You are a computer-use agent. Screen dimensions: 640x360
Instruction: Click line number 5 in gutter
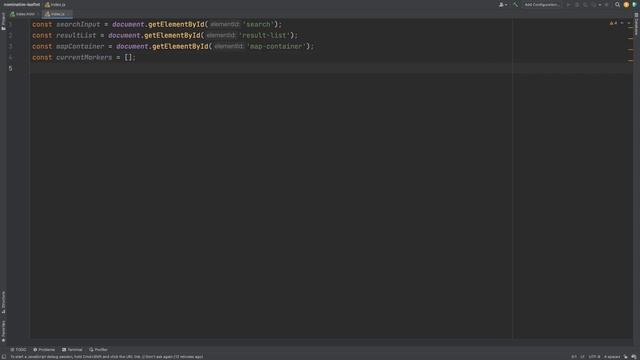[x=10, y=69]
